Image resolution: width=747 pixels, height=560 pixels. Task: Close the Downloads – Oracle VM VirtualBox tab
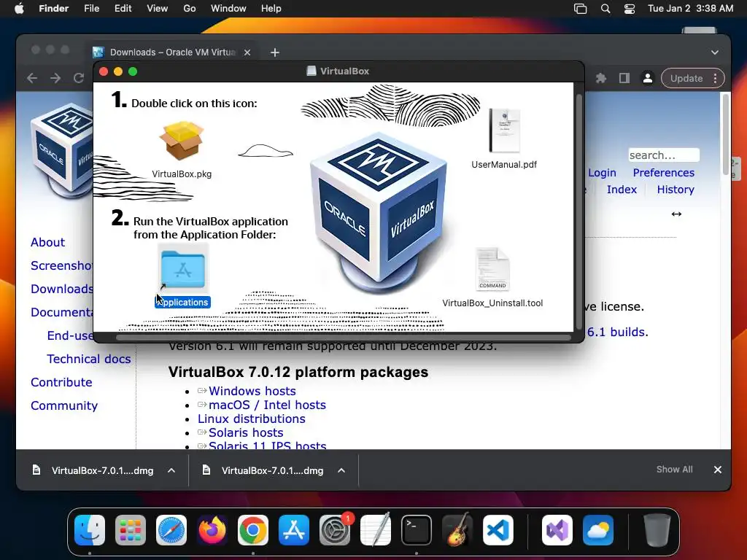(247, 52)
